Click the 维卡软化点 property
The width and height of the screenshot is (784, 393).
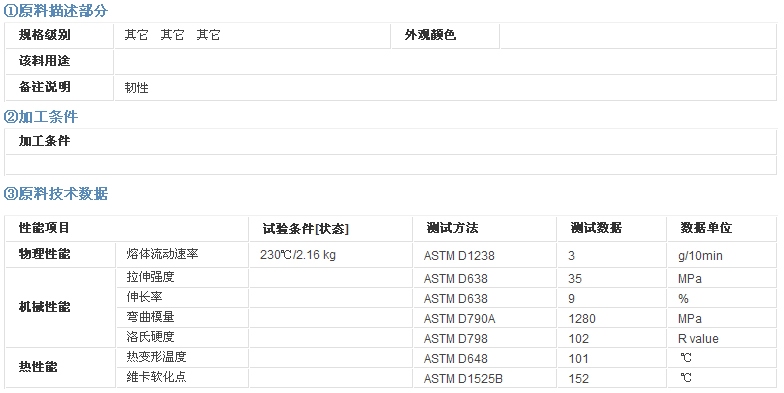tap(156, 376)
